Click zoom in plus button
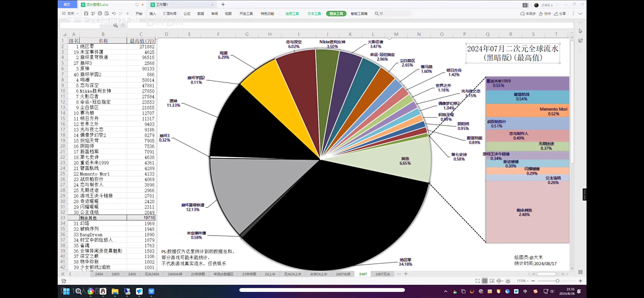The width and height of the screenshot is (644, 298). point(580,281)
